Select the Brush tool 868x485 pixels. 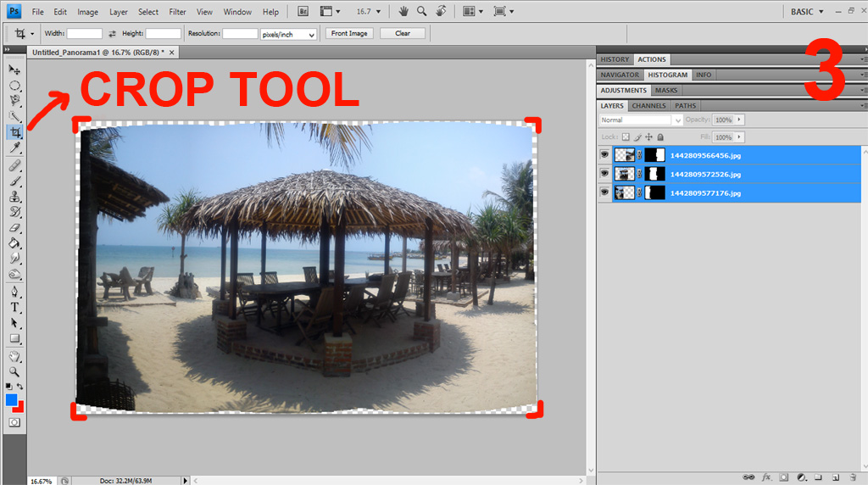14,181
